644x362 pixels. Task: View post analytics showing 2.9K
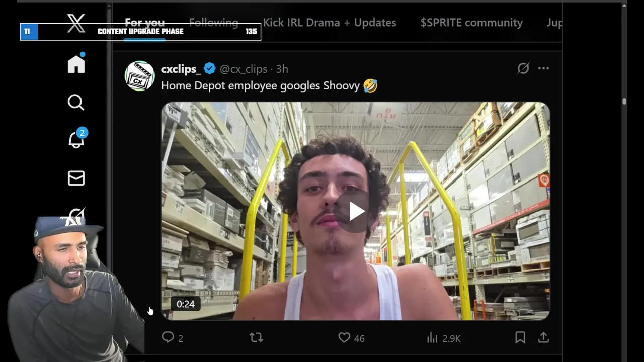click(x=444, y=338)
